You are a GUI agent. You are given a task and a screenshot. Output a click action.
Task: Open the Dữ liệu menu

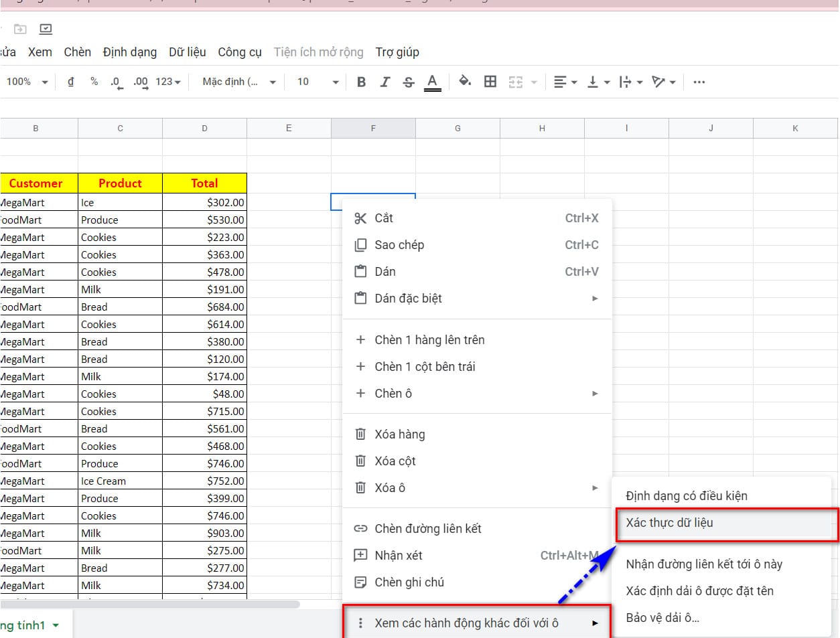188,52
